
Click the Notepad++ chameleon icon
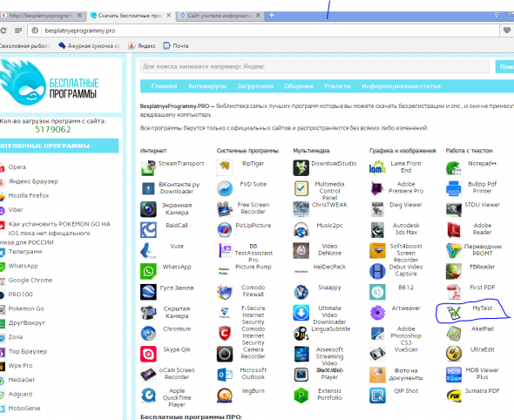coord(454,168)
